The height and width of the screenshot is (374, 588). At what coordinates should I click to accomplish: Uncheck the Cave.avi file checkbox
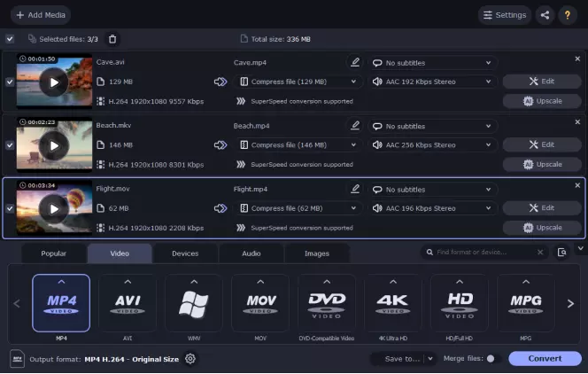(10, 82)
